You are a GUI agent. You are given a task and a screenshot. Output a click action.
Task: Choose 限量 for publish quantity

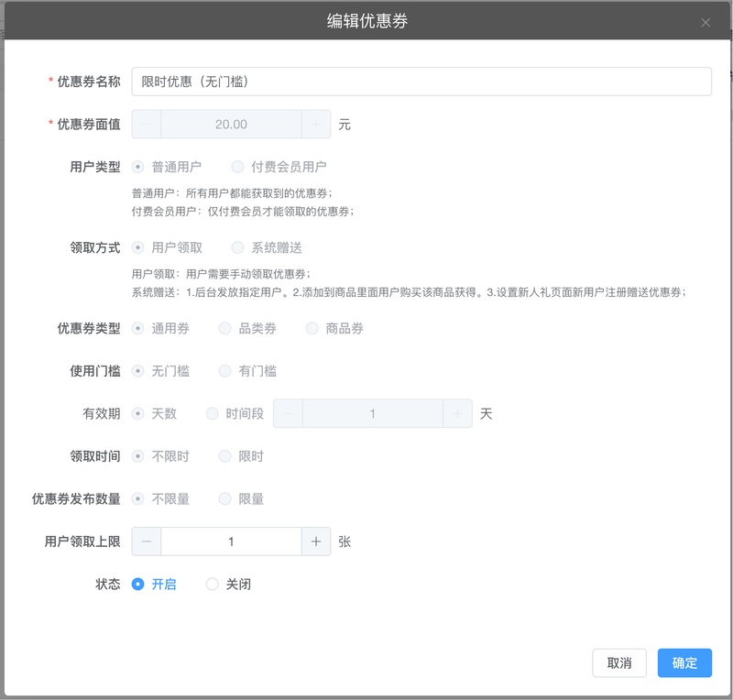[x=241, y=499]
